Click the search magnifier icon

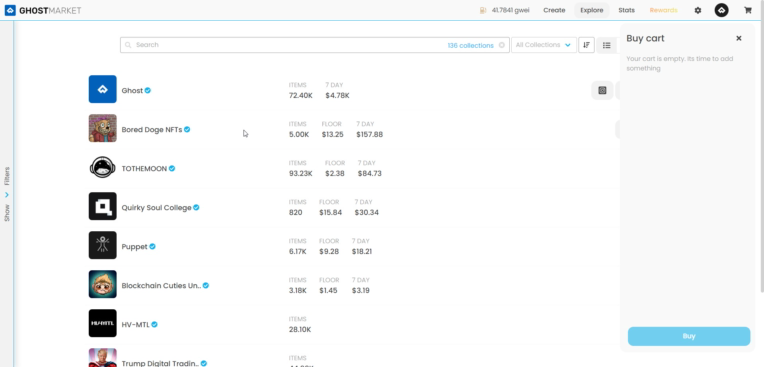[x=128, y=45]
